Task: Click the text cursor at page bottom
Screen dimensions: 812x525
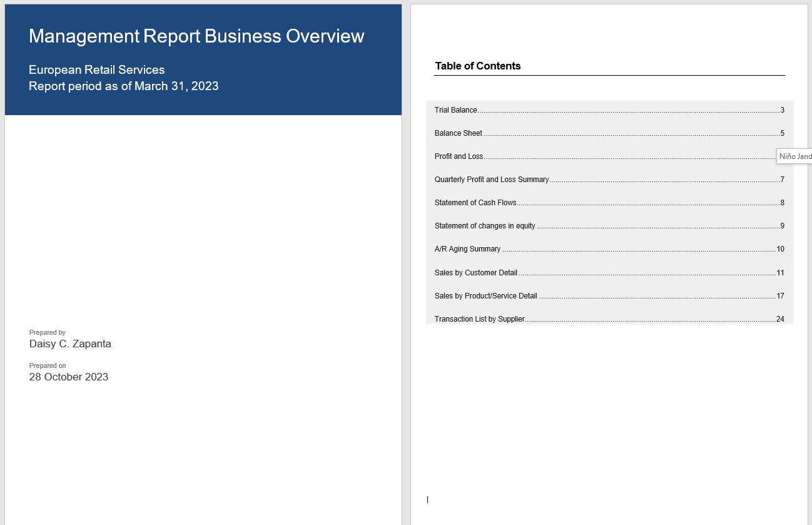Action: tap(428, 499)
